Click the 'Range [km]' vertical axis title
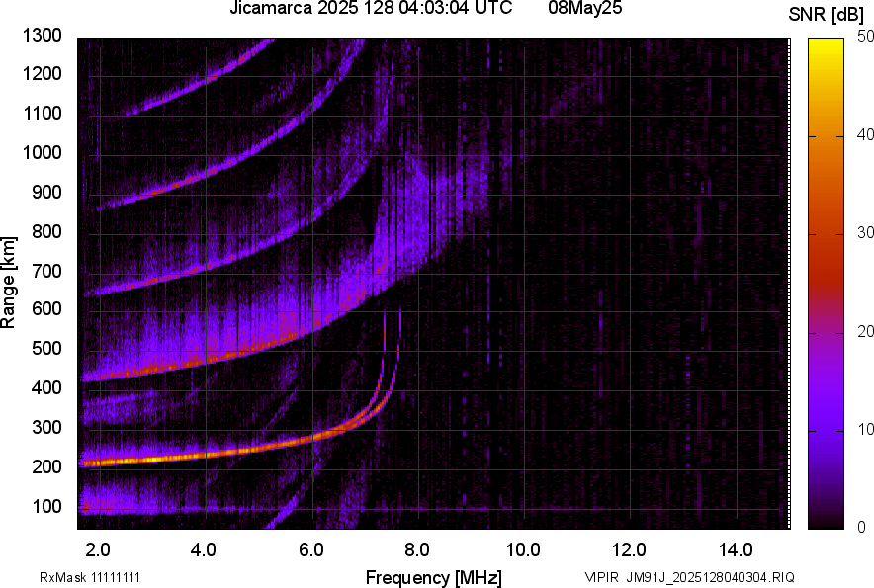This screenshot has width=874, height=588. point(8,283)
